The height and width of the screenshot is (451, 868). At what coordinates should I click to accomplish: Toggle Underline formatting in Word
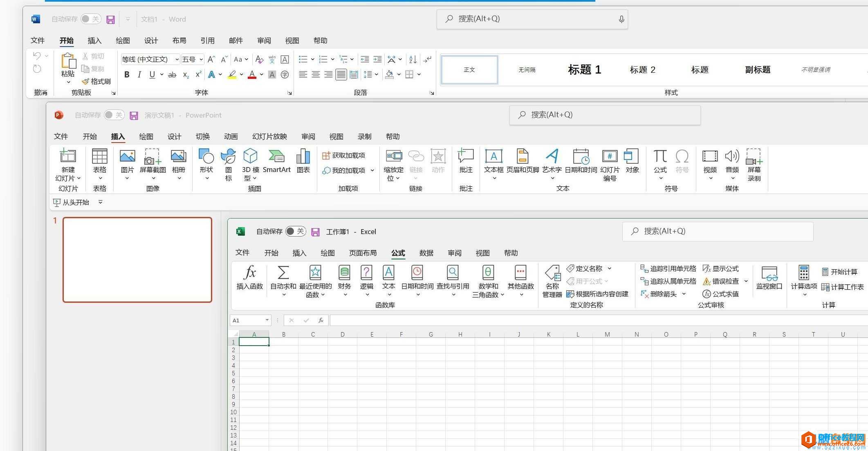152,75
